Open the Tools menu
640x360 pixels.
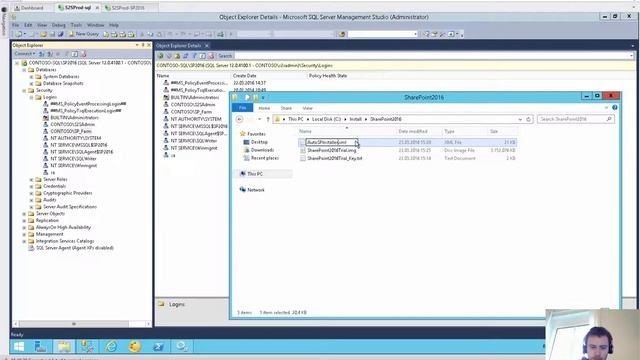[x=76, y=25]
